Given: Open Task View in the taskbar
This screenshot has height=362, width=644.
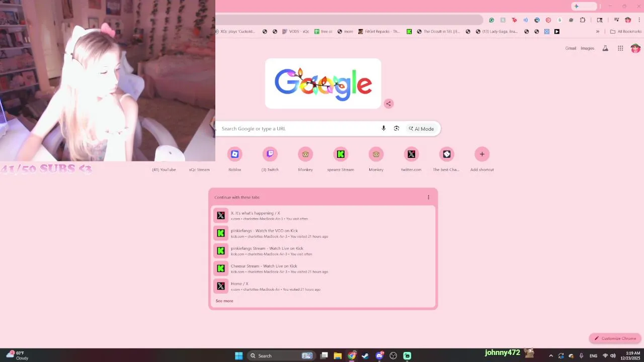Looking at the screenshot, I should [x=324, y=356].
